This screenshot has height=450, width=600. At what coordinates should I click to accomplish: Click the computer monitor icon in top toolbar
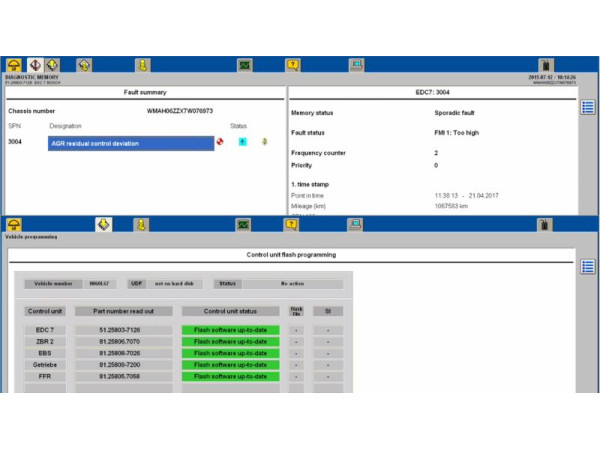point(356,65)
